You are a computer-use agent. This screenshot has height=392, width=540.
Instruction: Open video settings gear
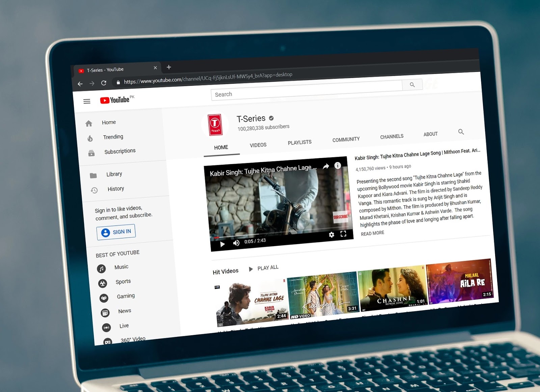pos(331,235)
